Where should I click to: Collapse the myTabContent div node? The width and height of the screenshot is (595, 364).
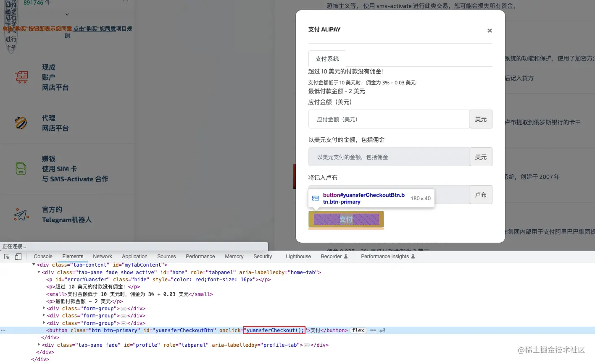34,265
